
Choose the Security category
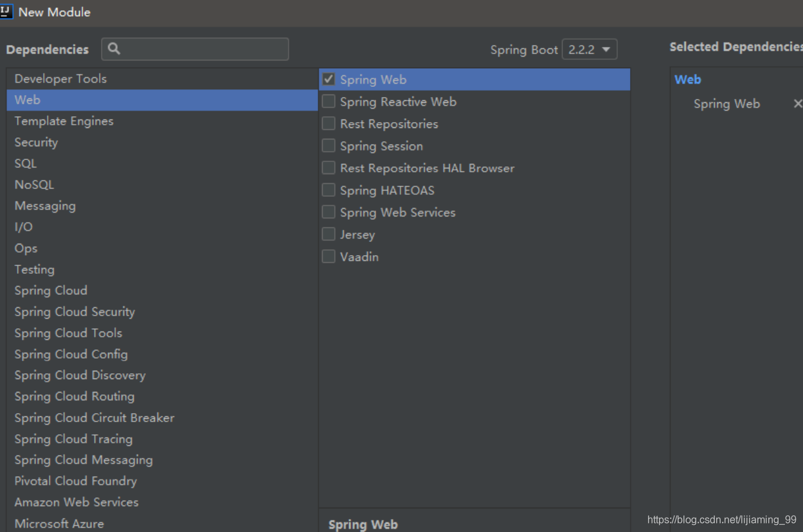(x=162, y=142)
